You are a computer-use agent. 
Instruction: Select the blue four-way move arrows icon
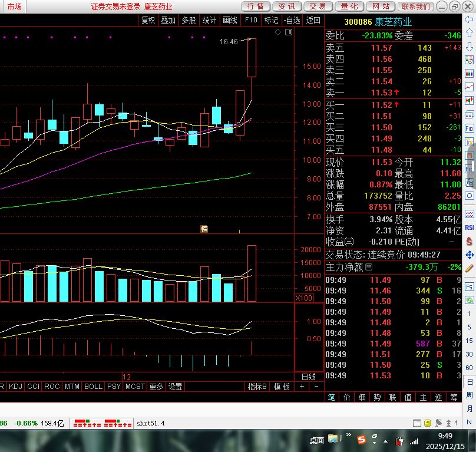pos(469,255)
